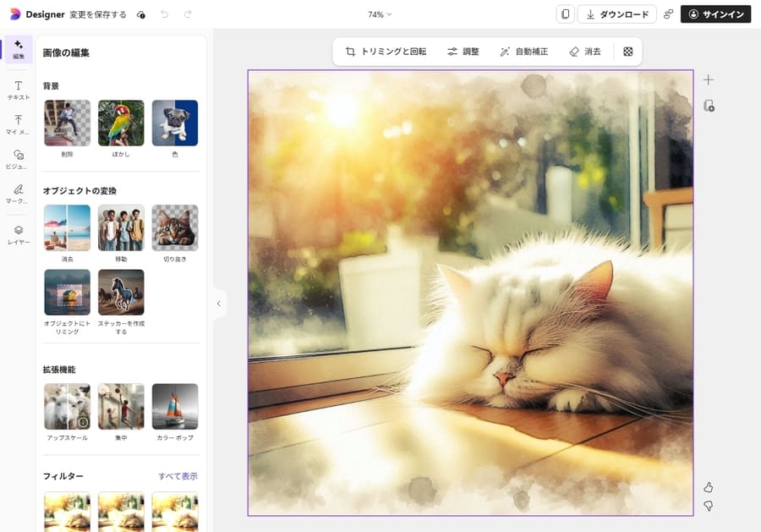The width and height of the screenshot is (761, 532).
Task: Open the 74% zoom level dropdown
Action: pyautogui.click(x=380, y=14)
